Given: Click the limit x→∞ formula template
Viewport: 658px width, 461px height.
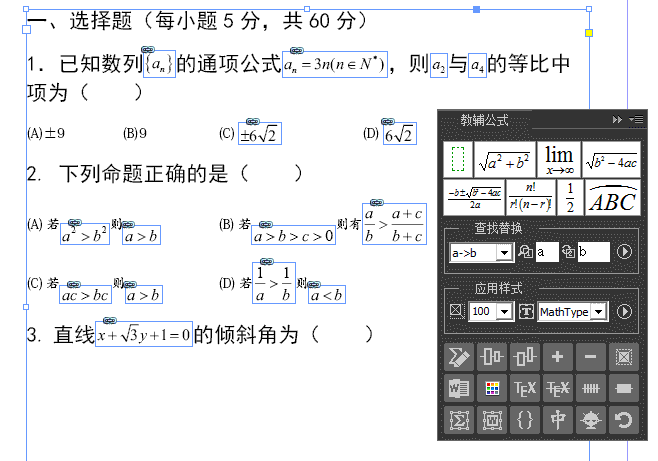Looking at the screenshot, I should (x=559, y=159).
